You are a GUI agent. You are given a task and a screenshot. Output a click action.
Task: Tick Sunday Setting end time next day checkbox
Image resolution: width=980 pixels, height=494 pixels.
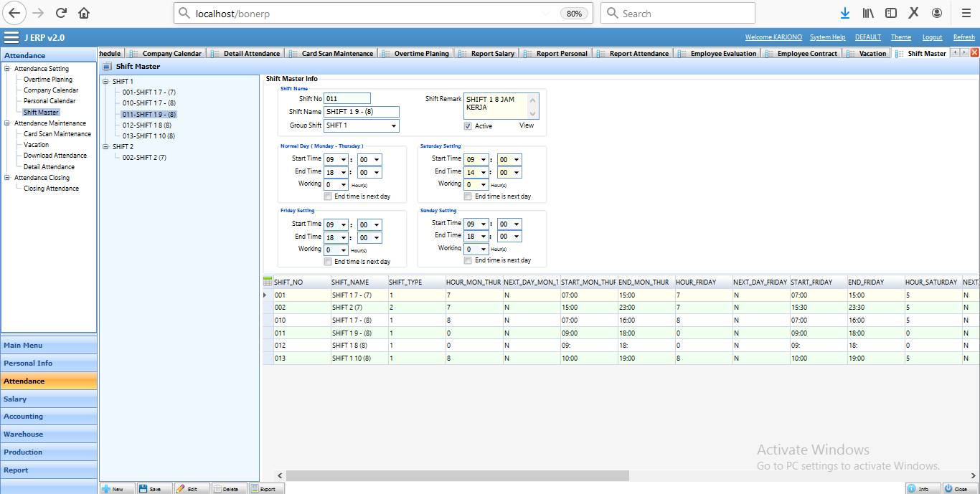pyautogui.click(x=468, y=260)
